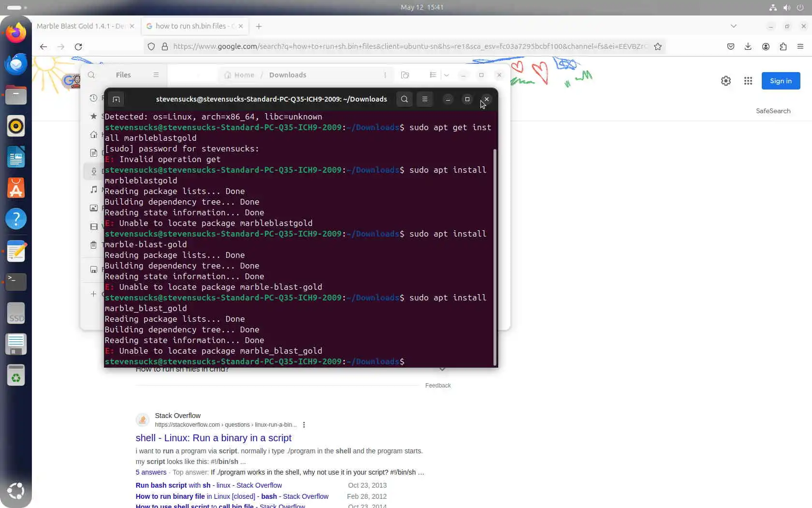Show site security lock information
812x508 pixels.
tap(165, 46)
